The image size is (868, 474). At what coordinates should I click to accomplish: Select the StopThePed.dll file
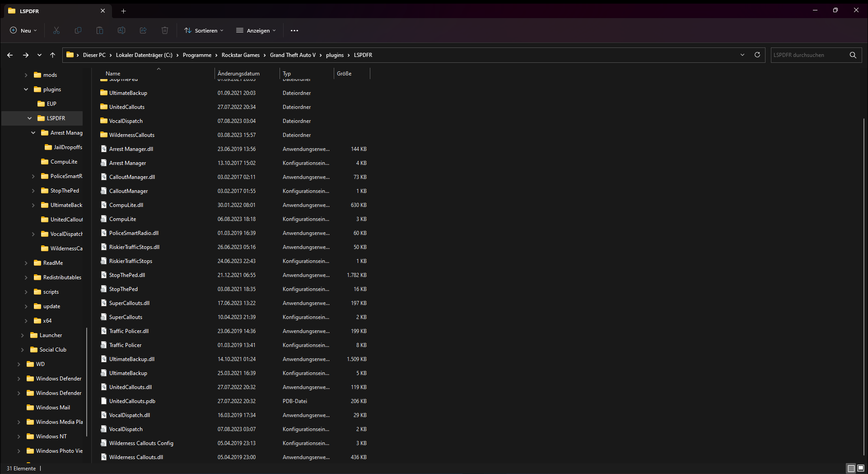click(127, 275)
